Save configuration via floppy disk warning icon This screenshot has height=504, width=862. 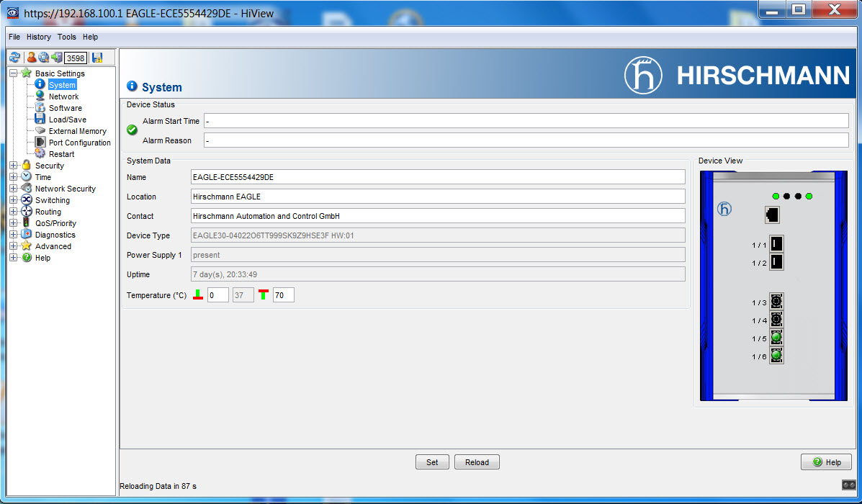click(x=98, y=58)
